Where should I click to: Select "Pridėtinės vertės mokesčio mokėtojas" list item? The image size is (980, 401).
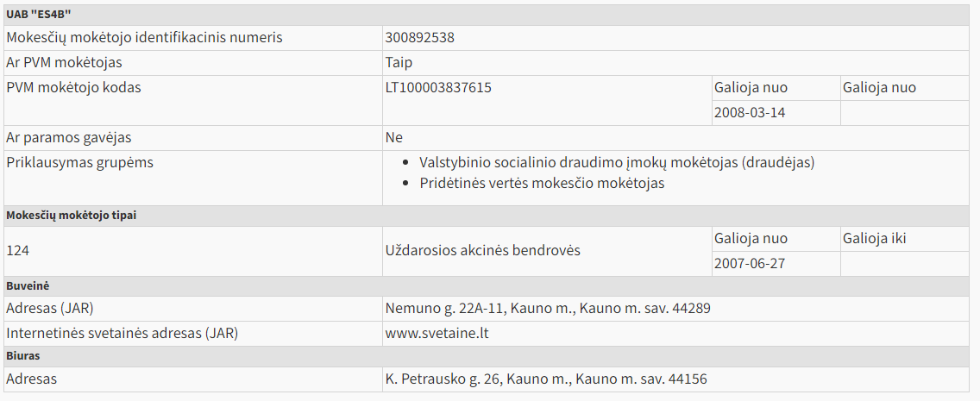click(x=542, y=184)
